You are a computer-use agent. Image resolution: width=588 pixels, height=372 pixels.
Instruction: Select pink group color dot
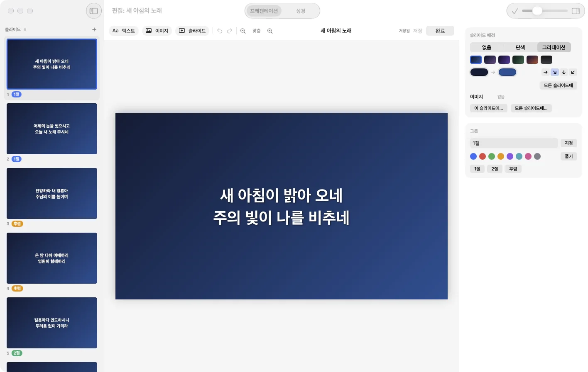(528, 156)
